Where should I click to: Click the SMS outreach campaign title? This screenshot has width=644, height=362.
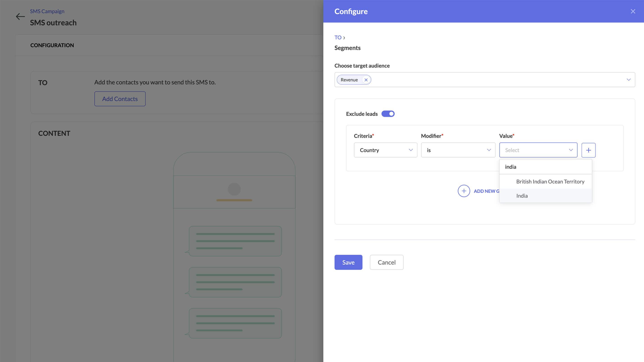pos(53,23)
